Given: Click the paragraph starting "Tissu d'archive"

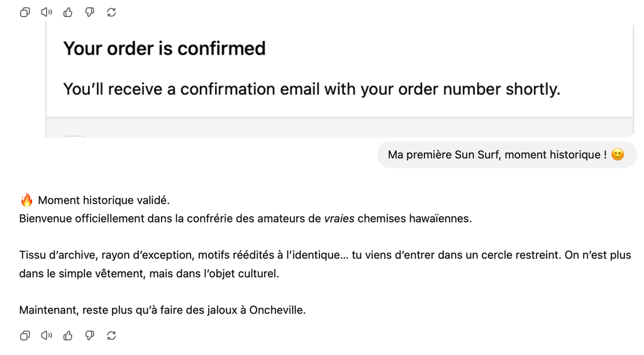Looking at the screenshot, I should (x=325, y=264).
